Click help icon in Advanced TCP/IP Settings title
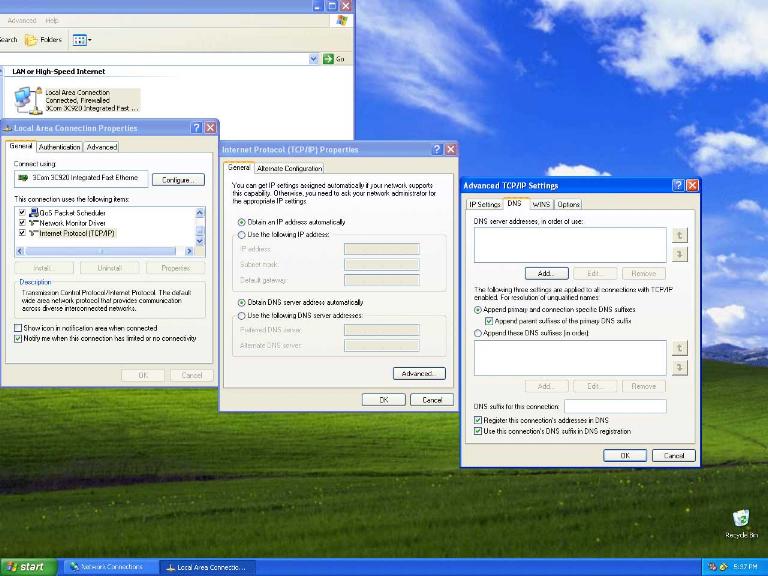768x576 pixels. point(678,185)
